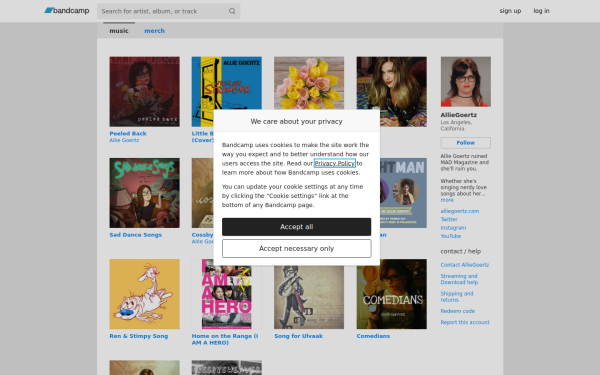The image size is (600, 375).
Task: Open the Song for Ulvaak title link
Action: tap(298, 336)
